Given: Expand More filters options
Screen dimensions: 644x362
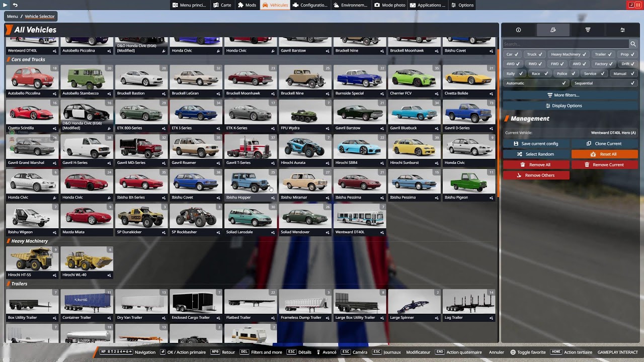Looking at the screenshot, I should click(570, 95).
